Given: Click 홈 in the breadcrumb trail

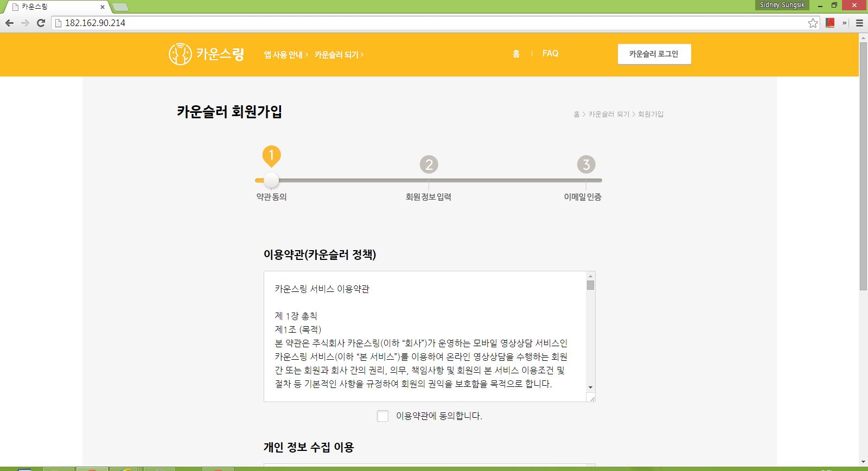Looking at the screenshot, I should (577, 114).
